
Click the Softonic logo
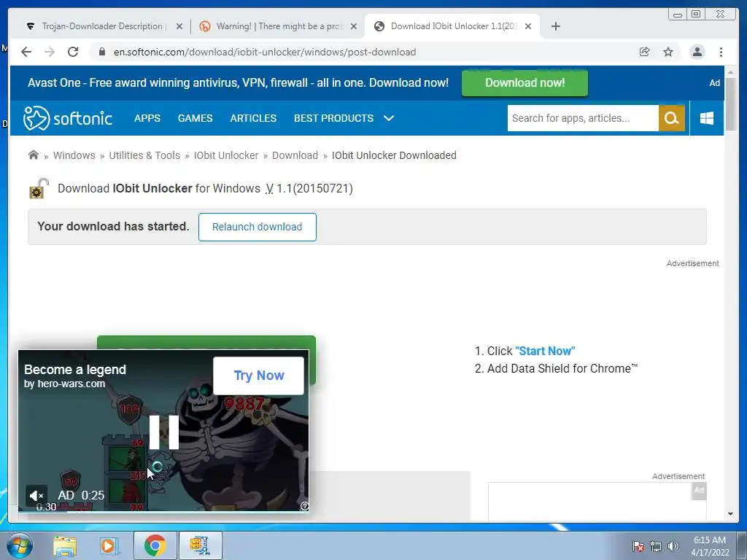point(68,118)
